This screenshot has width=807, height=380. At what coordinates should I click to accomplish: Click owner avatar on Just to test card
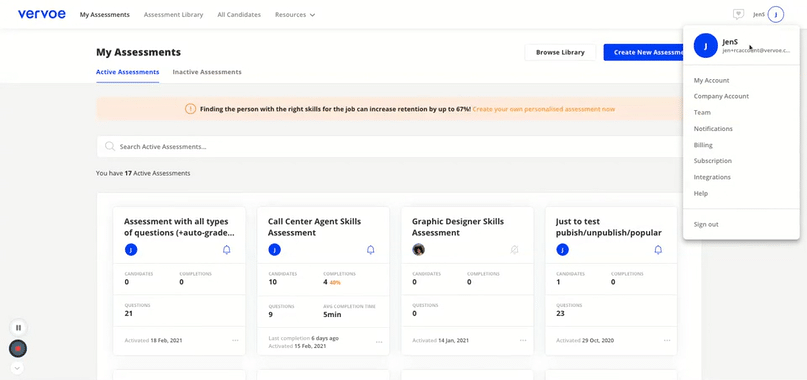563,250
